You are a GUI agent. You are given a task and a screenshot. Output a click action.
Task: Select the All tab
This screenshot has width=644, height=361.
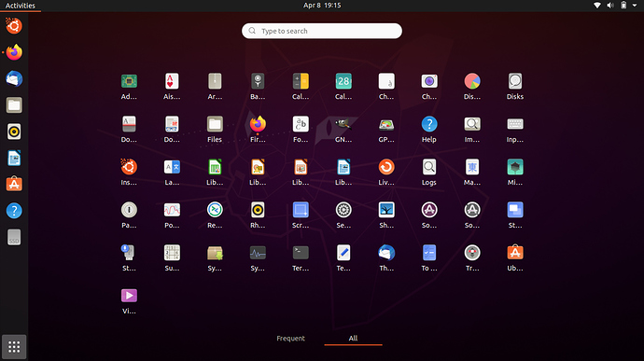coord(353,339)
